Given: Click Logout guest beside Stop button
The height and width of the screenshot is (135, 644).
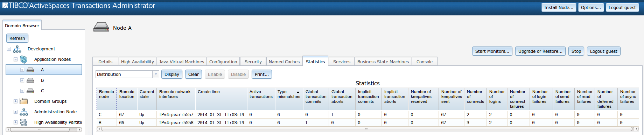Looking at the screenshot, I should (604, 51).
